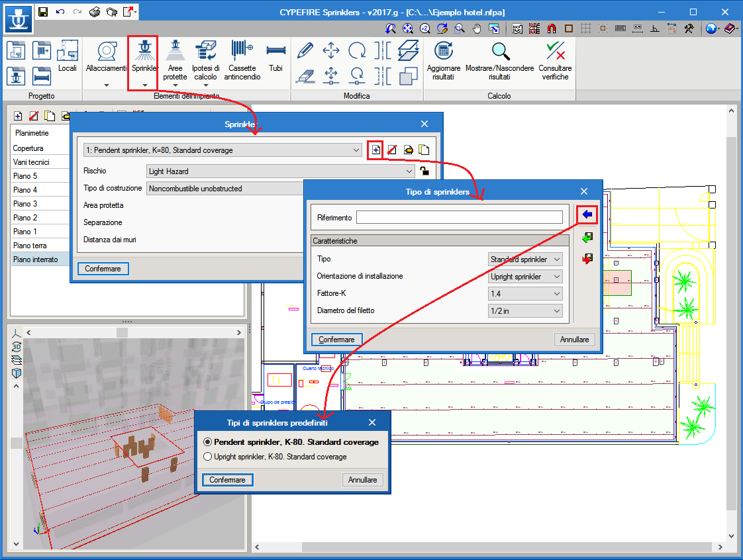Close the Tipi di sprinklers predefiniti dialog
This screenshot has height=560, width=743.
pos(372,422)
